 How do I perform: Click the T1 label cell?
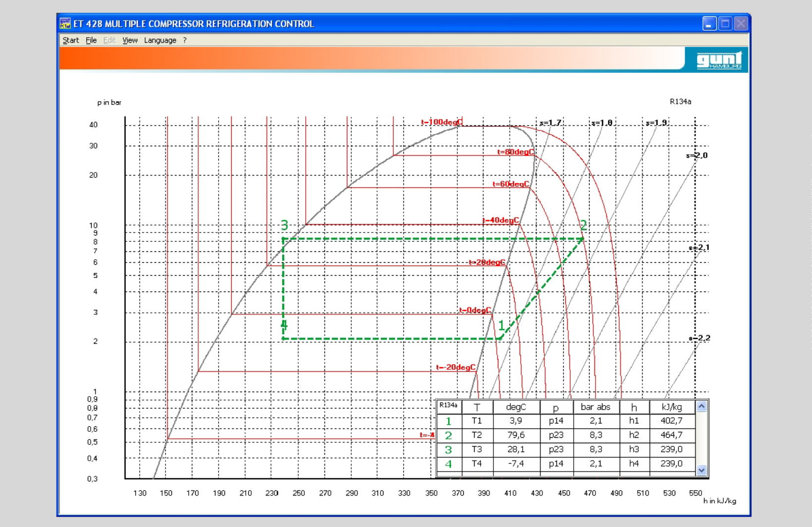click(477, 421)
